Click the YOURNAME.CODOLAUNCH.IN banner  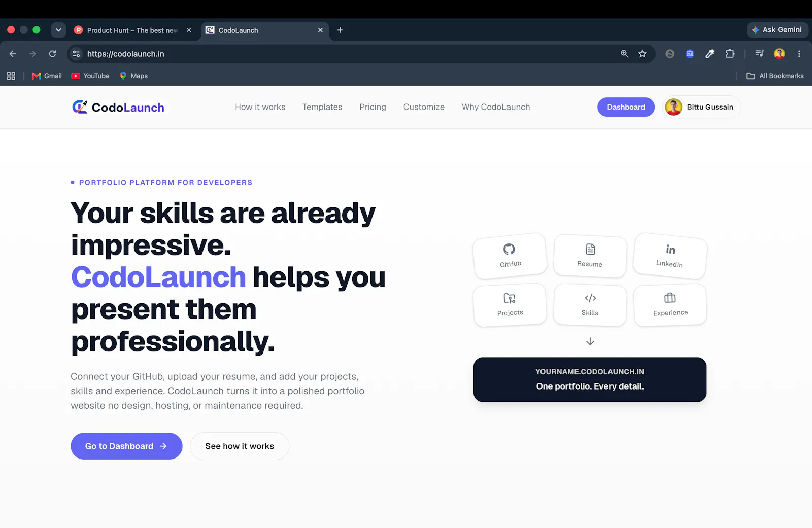(590, 379)
